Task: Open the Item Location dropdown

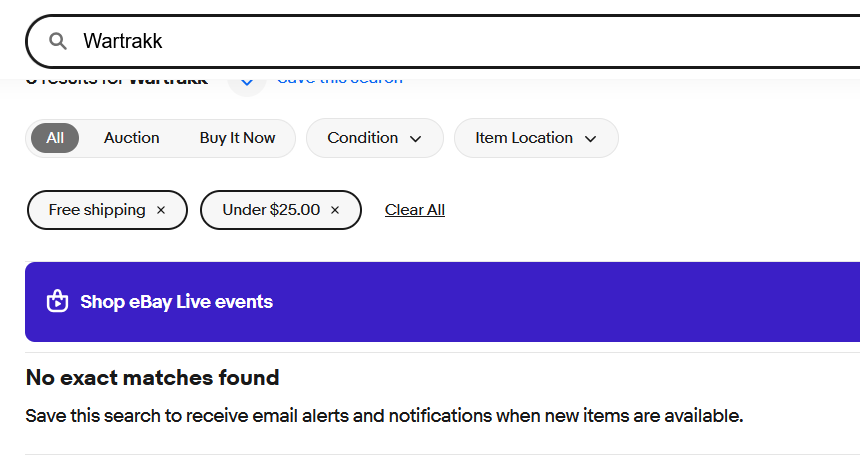Action: pyautogui.click(x=536, y=138)
